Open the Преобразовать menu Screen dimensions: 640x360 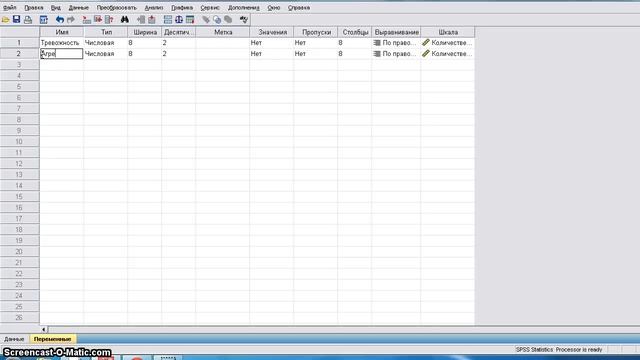click(116, 8)
